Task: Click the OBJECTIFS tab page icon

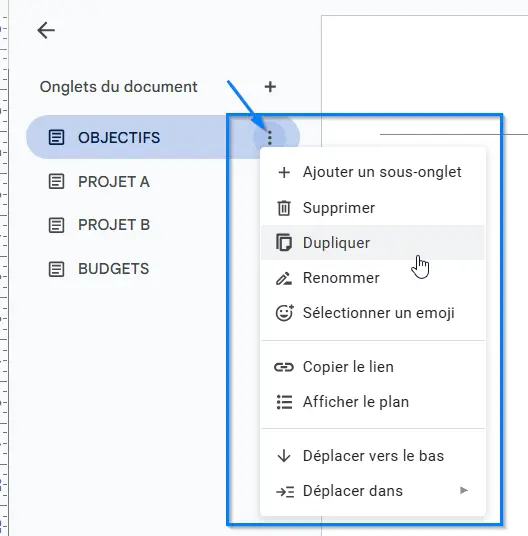Action: tap(56, 137)
